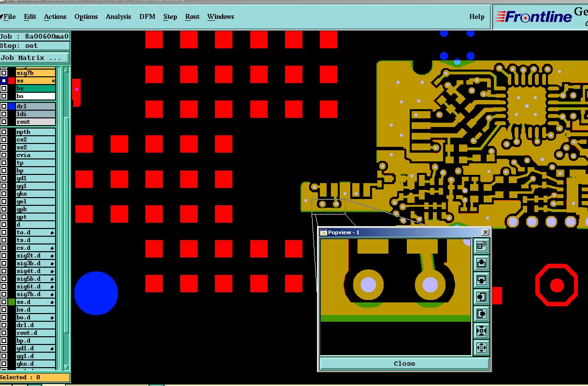Viewport: 588px width, 386px height.
Task: Click the hand marker on sig2t.d row
Action: coord(52,256)
